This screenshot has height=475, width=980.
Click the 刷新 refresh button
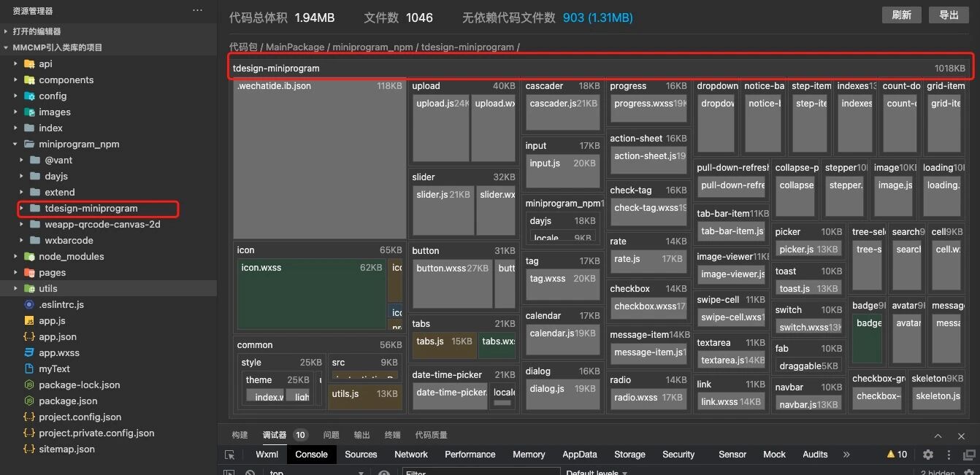[x=902, y=15]
